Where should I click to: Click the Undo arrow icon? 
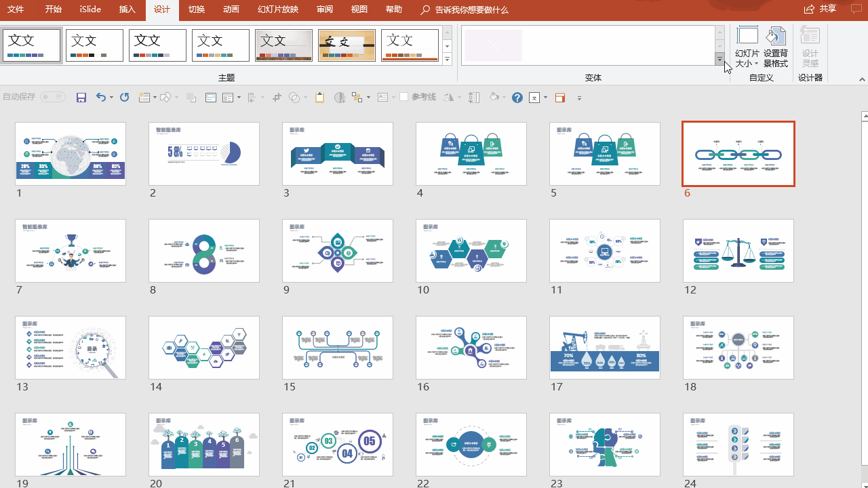tap(100, 98)
